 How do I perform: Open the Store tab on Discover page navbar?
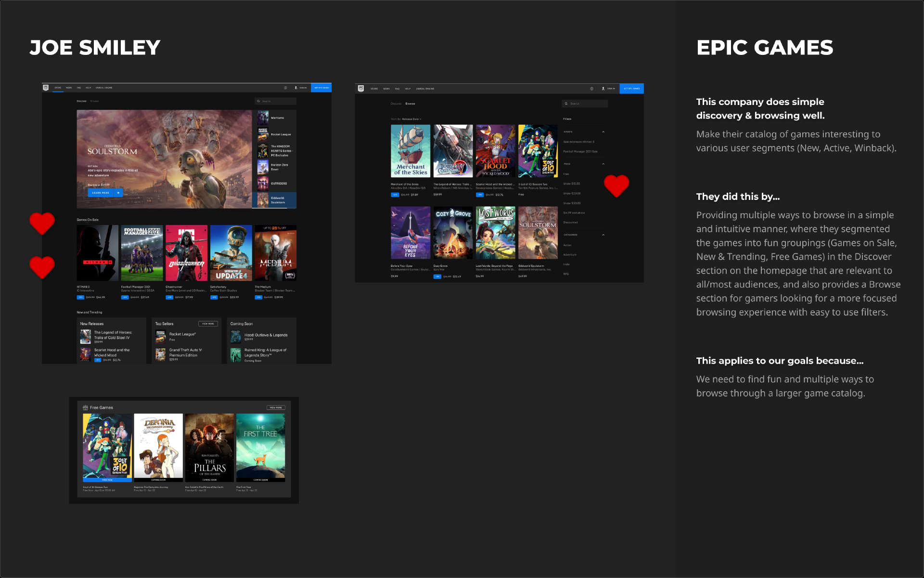58,88
